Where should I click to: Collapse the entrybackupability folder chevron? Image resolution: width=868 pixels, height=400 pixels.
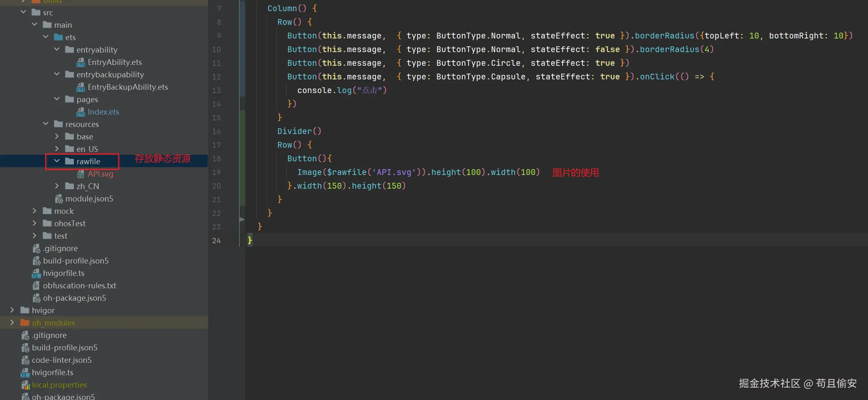[x=57, y=74]
